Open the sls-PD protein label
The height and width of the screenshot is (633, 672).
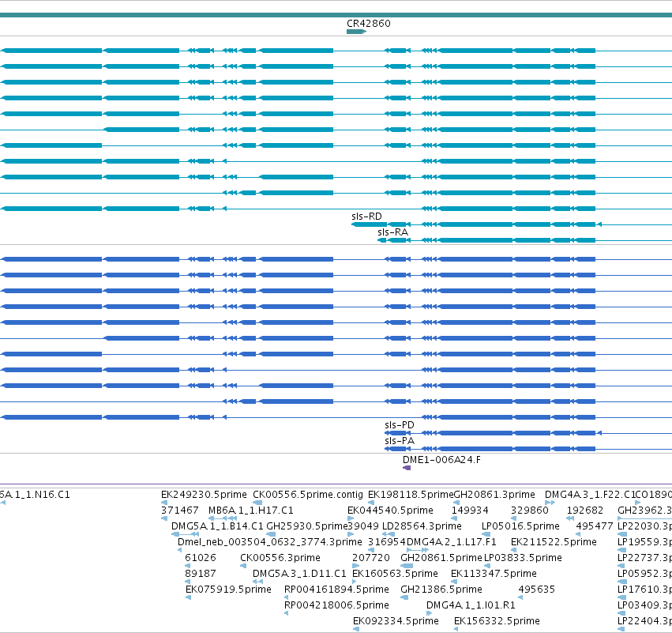pyautogui.click(x=400, y=425)
